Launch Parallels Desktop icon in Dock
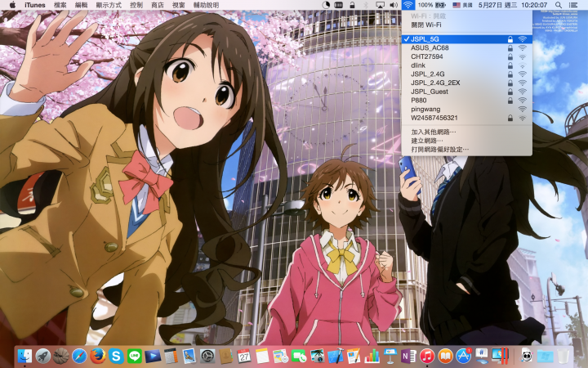The width and height of the screenshot is (588, 368). click(500, 356)
